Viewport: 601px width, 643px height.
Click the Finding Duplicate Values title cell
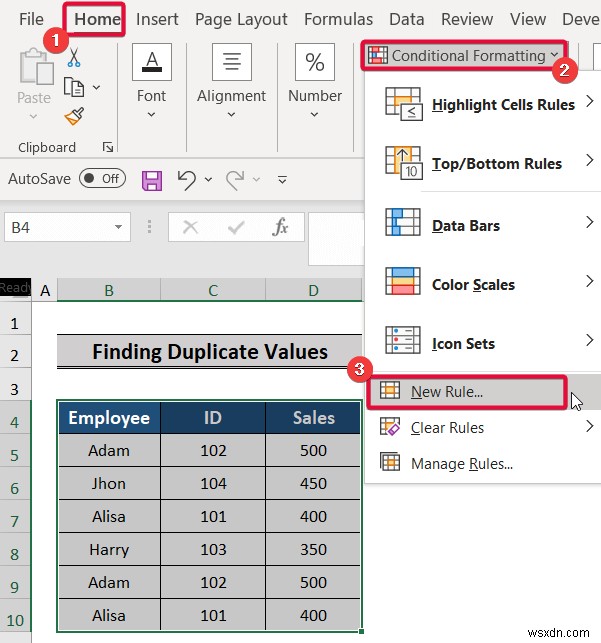tap(209, 351)
